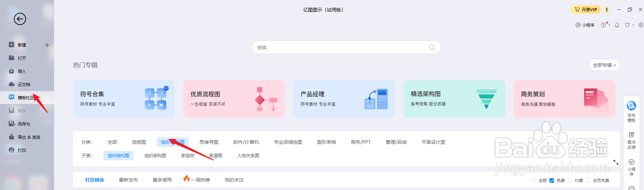Click the expand diagonal arrows icon

click(x=616, y=162)
